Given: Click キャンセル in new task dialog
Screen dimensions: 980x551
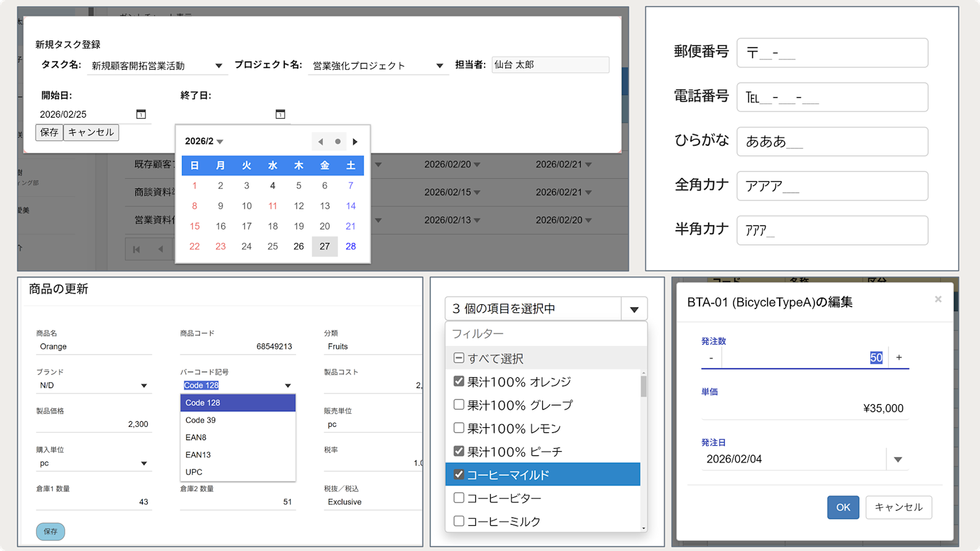Looking at the screenshot, I should tap(91, 132).
